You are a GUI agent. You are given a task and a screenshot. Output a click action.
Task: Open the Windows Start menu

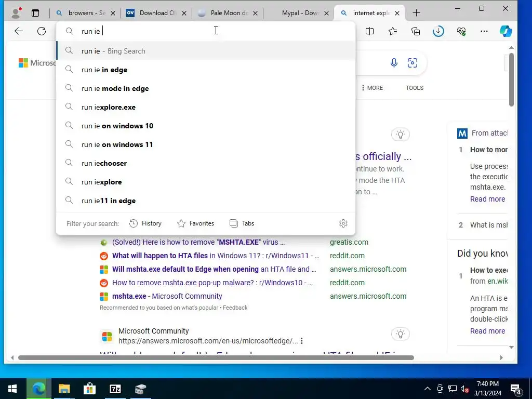12,389
